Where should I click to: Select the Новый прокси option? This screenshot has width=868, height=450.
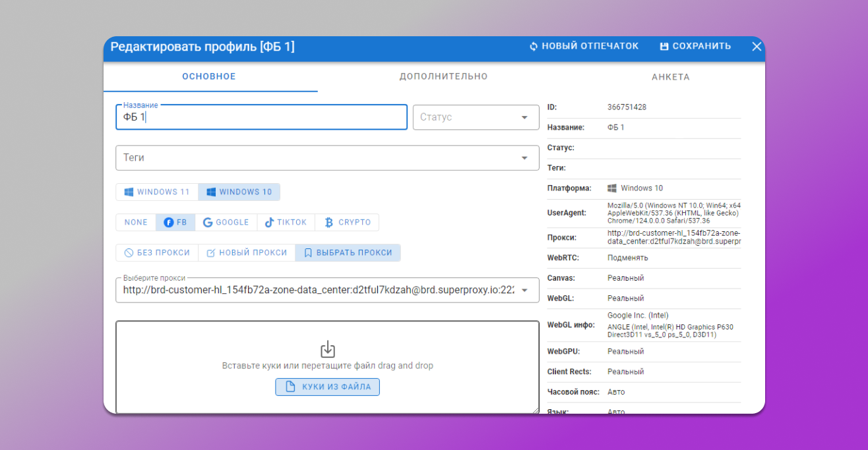247,253
